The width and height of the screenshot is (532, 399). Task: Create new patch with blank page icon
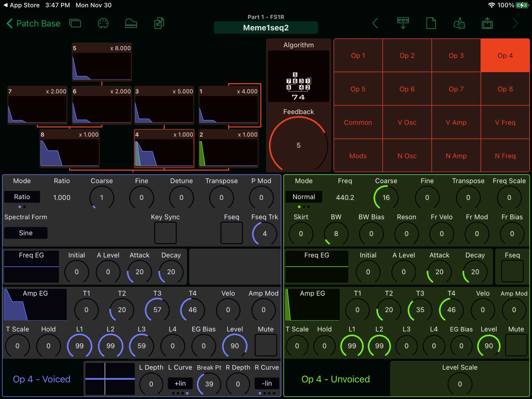[x=431, y=24]
